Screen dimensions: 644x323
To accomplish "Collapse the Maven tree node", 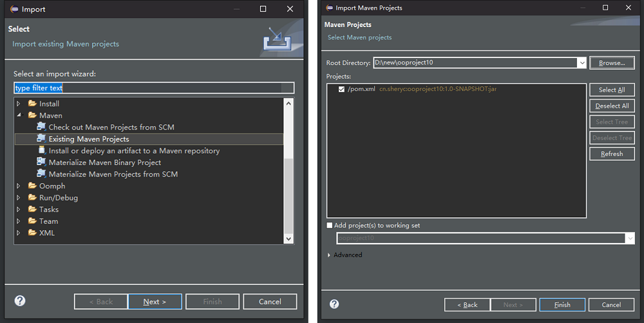I will point(19,115).
